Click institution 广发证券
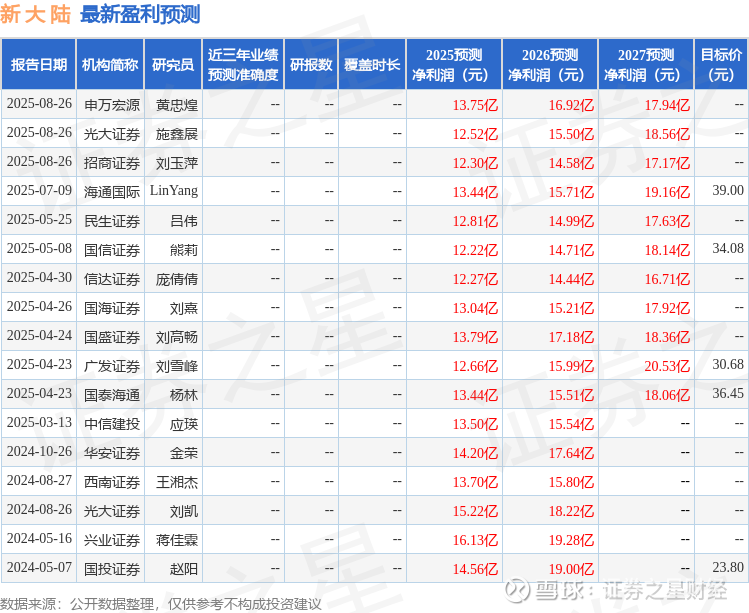The width and height of the screenshot is (749, 613). click(x=112, y=366)
